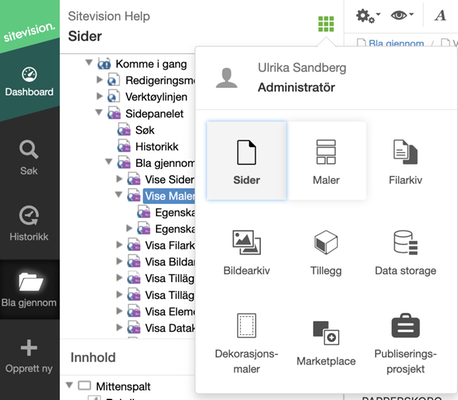Open the Marketplace tile

tap(326, 343)
